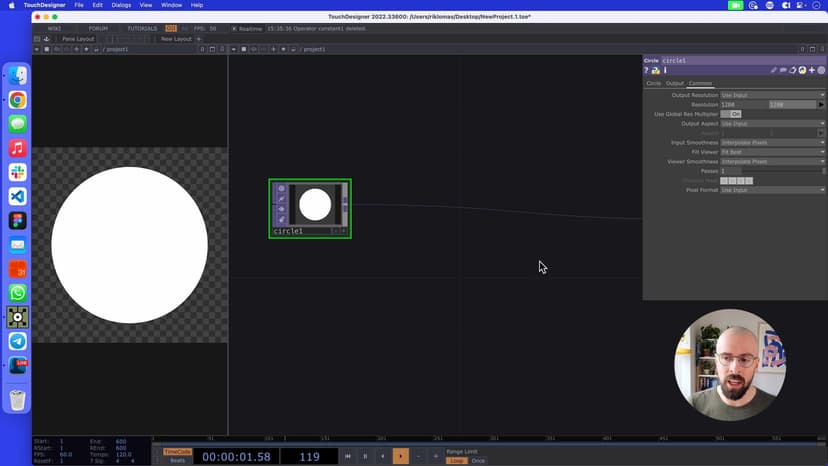This screenshot has height=466, width=828.
Task: Expand the Fill Viewer dropdown
Action: [x=772, y=152]
